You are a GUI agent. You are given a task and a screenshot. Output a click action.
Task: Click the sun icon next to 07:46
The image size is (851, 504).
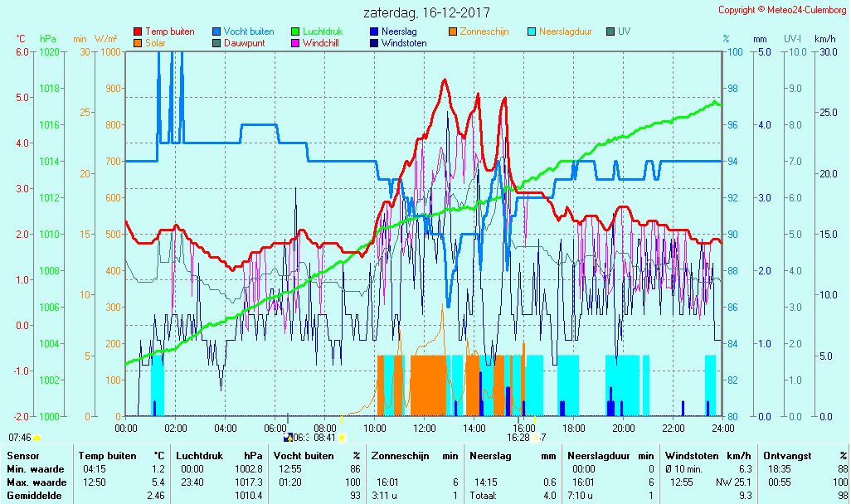37,437
